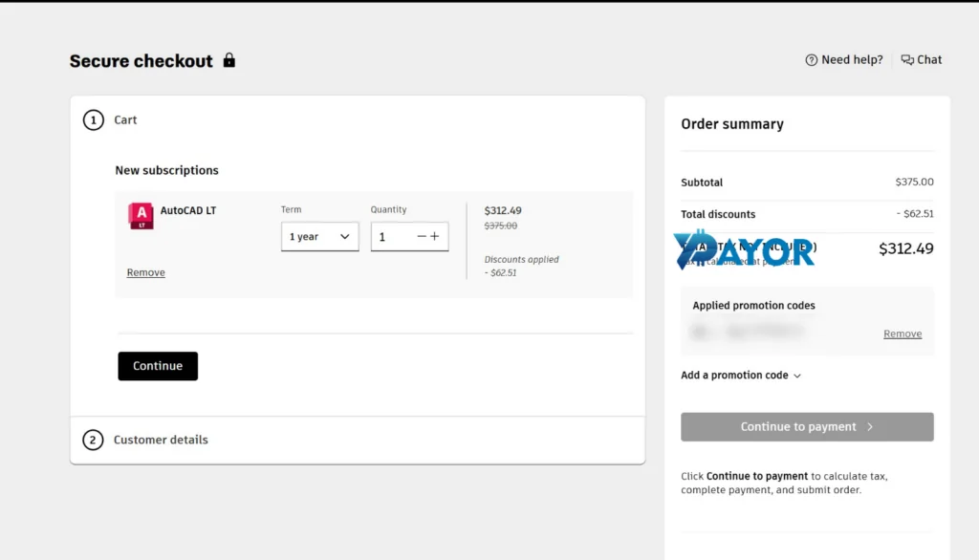Click the secure checkout padlock icon
The image size is (979, 560).
tap(229, 60)
